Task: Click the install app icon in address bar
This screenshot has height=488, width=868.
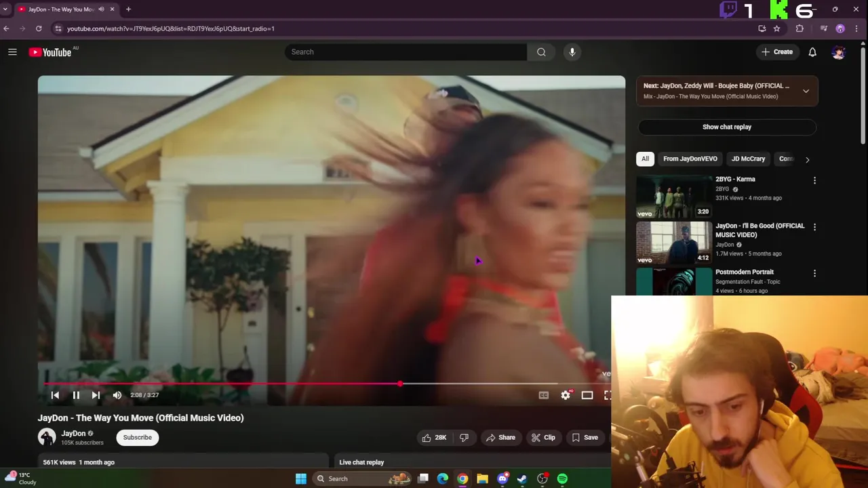Action: tap(762, 28)
